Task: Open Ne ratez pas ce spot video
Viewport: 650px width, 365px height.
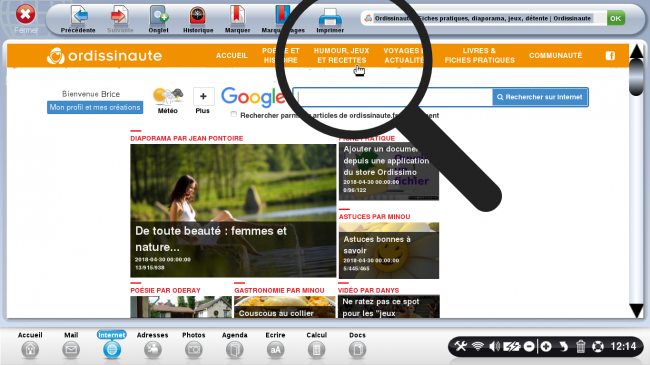Action: tap(389, 307)
